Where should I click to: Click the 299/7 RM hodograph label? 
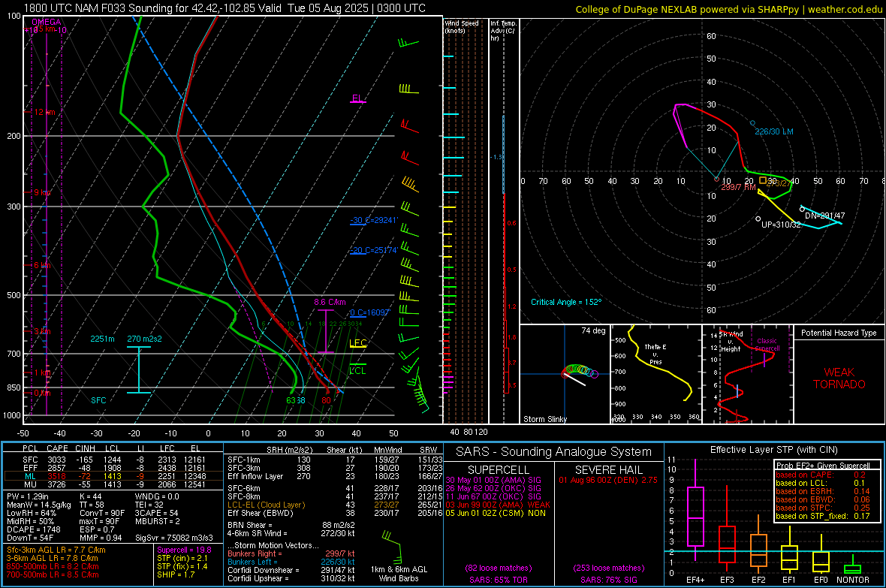739,187
